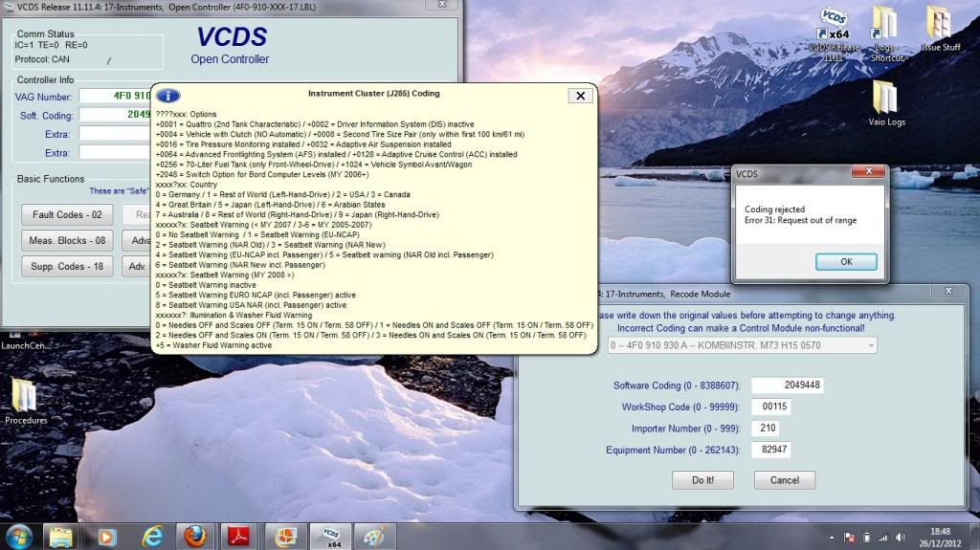The width and height of the screenshot is (980, 550).
Task: Close the VCDS Open Controller window
Action: tap(442, 5)
